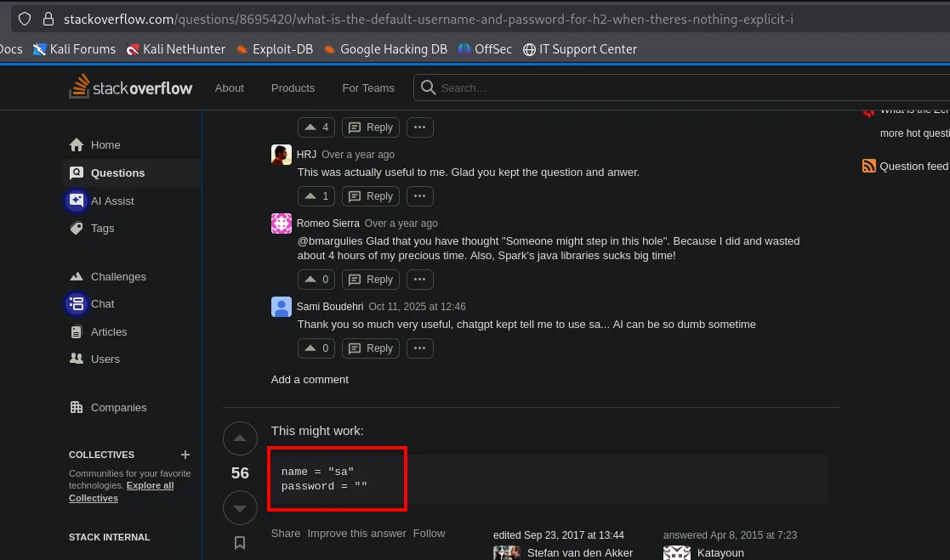
Task: Reply to HRJ's comment
Action: pyautogui.click(x=371, y=196)
